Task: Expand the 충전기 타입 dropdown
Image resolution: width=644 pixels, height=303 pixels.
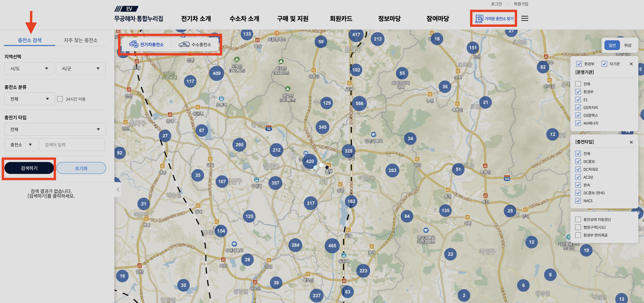Action: click(55, 129)
